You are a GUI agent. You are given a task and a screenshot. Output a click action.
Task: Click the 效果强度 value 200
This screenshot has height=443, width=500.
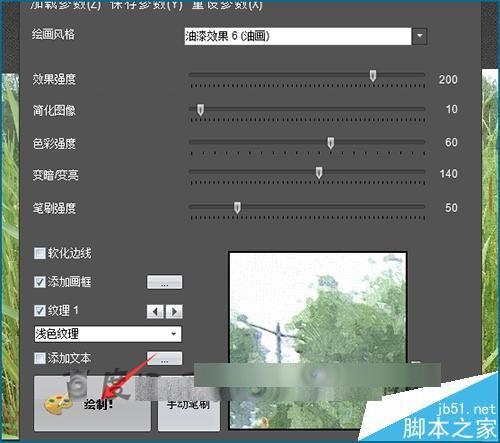pyautogui.click(x=448, y=79)
